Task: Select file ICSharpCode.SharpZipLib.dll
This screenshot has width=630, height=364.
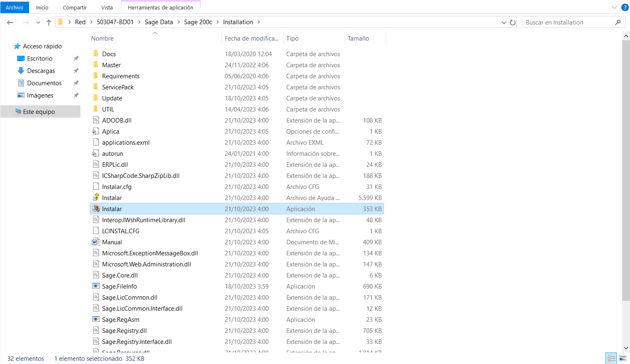Action: coord(141,175)
